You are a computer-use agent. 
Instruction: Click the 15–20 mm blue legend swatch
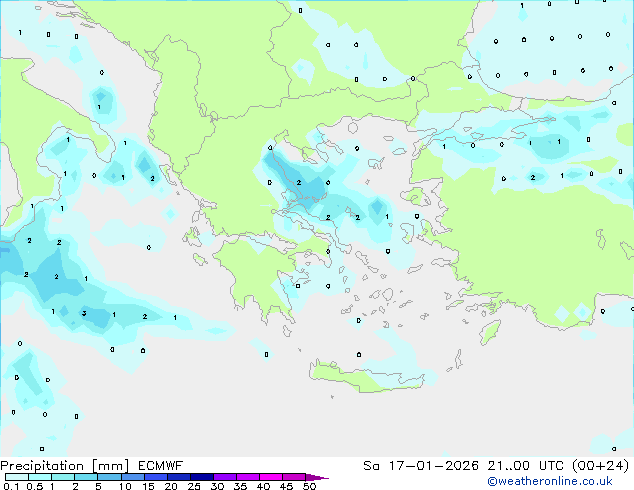[156, 477]
